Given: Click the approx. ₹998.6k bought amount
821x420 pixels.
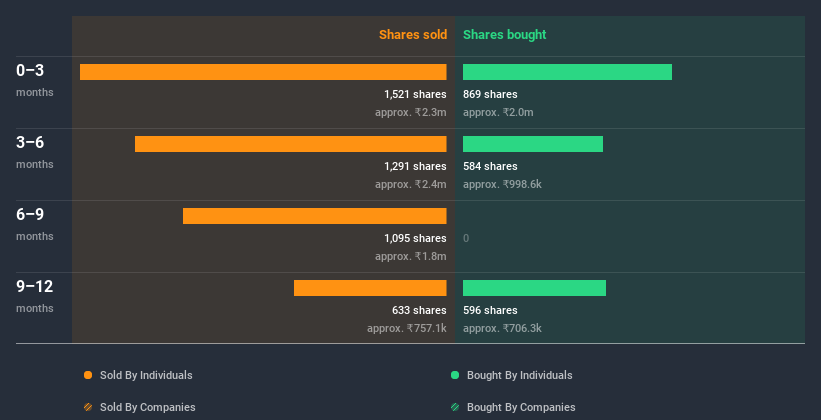Looking at the screenshot, I should coord(502,184).
